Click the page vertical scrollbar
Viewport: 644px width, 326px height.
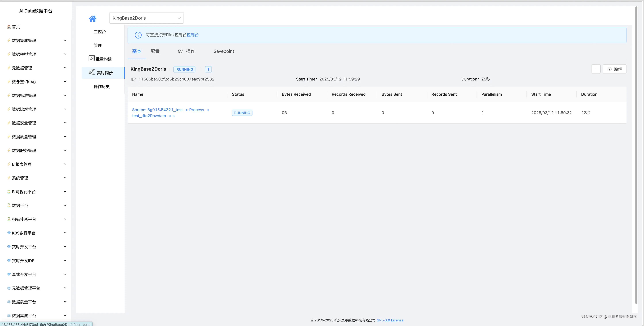636,155
